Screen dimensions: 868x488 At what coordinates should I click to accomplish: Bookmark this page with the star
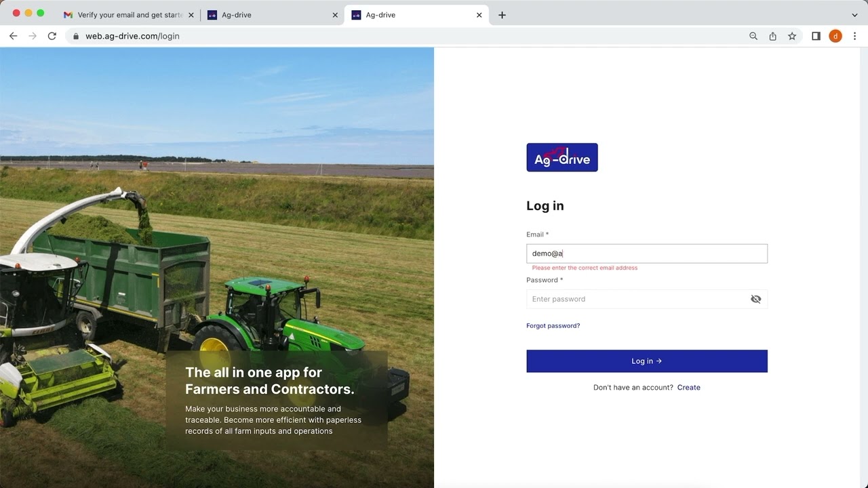coord(792,36)
